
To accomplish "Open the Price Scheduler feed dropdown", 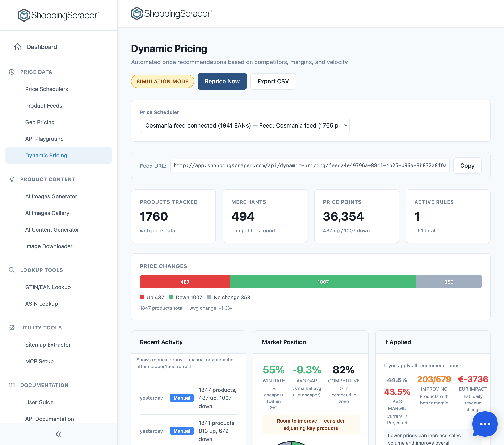I will [x=245, y=125].
